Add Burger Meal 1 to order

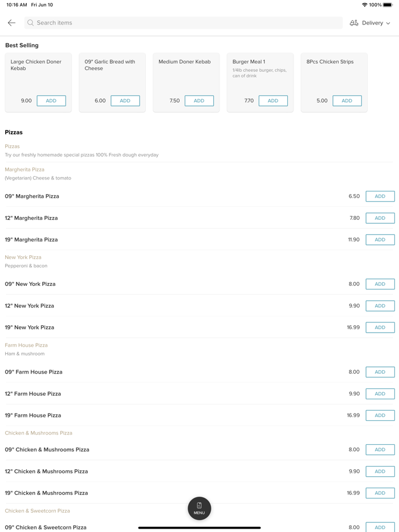coord(273,101)
